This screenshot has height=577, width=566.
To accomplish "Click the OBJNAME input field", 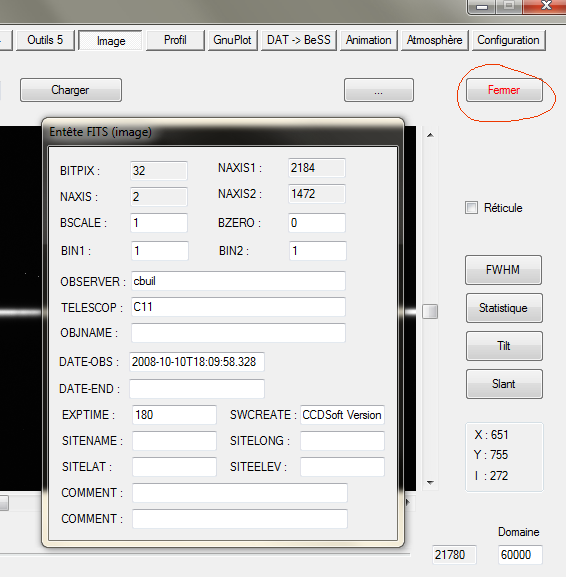I will coord(238,333).
